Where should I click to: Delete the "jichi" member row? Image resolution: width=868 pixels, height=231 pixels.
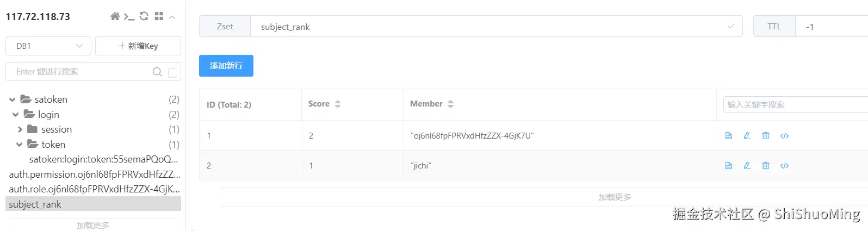(x=766, y=166)
